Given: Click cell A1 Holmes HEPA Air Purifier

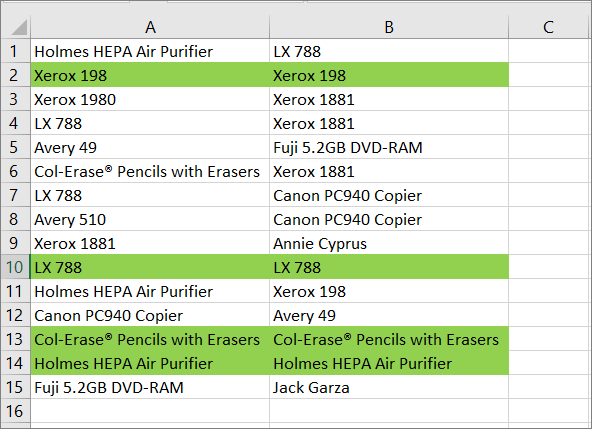Looking at the screenshot, I should tap(150, 51).
